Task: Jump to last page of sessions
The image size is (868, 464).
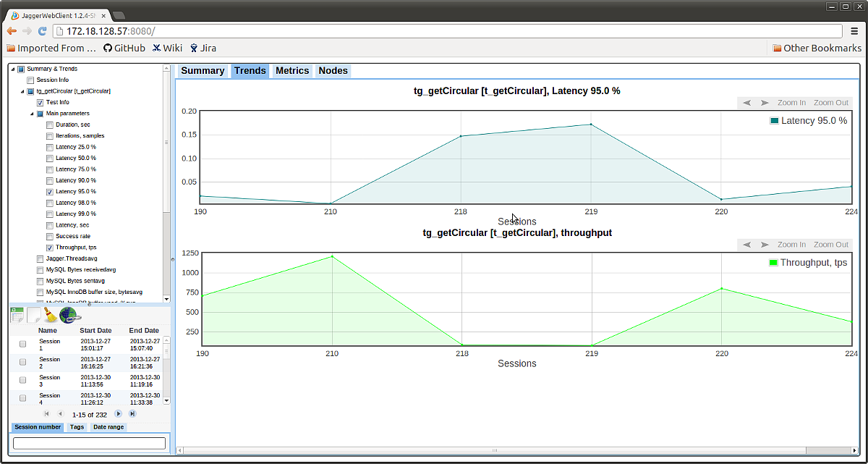Action: [x=132, y=413]
